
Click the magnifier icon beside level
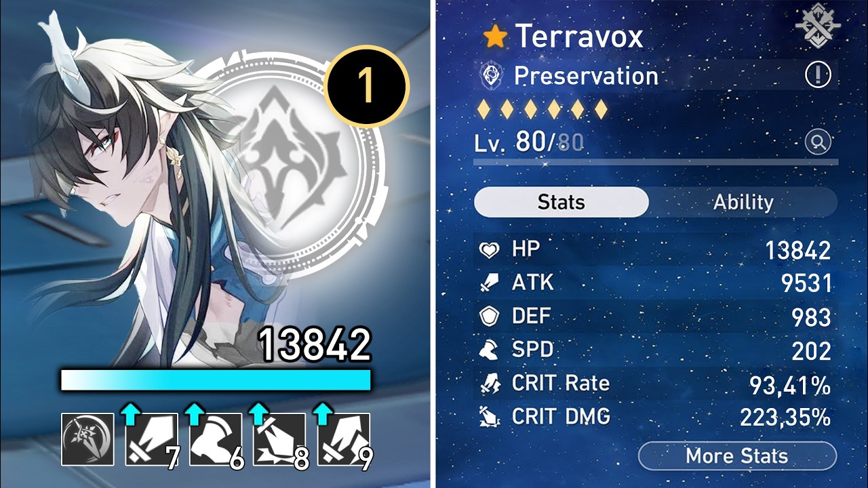[818, 143]
